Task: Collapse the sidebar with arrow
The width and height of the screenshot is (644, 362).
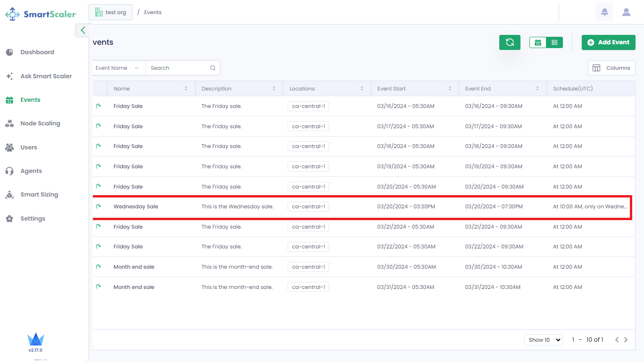Action: (x=83, y=30)
